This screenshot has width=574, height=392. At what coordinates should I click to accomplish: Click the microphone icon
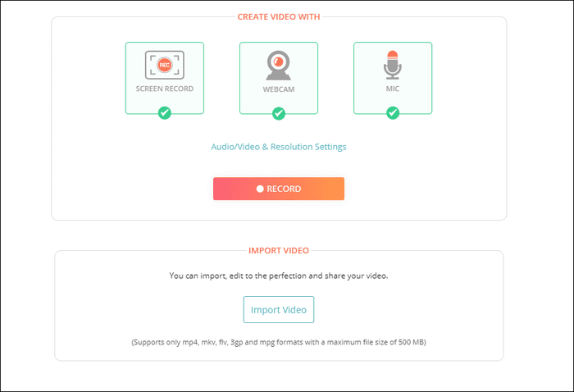tap(393, 65)
